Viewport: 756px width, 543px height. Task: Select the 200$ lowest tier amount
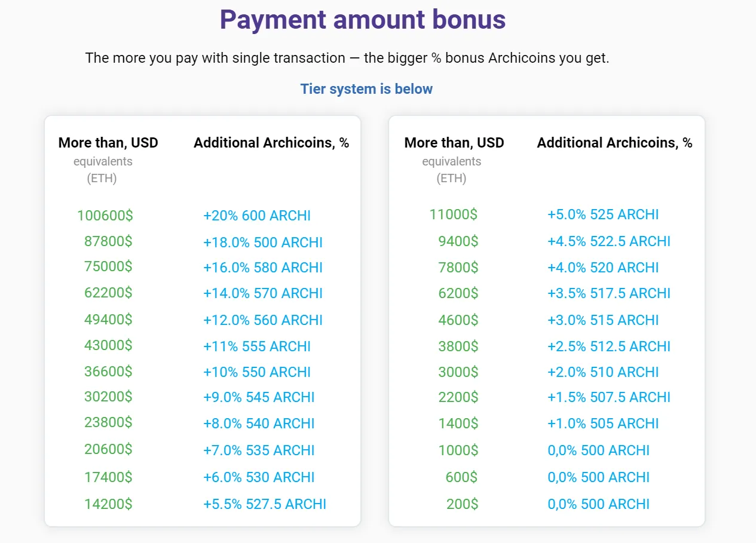463,504
